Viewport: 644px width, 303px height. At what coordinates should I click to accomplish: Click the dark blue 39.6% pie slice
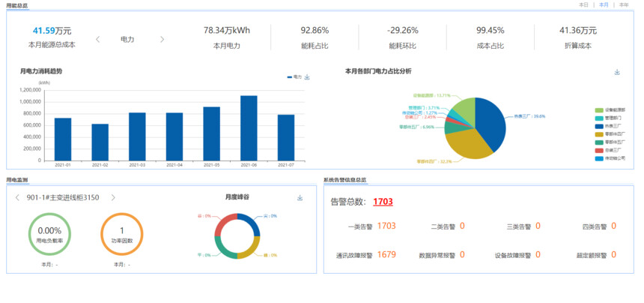(490, 123)
